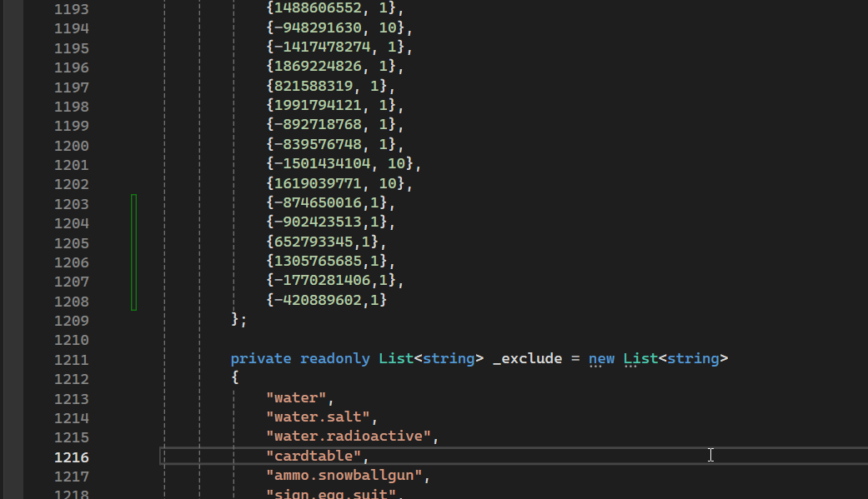This screenshot has height=499, width=868.
Task: Click the private keyword
Action: coord(261,359)
